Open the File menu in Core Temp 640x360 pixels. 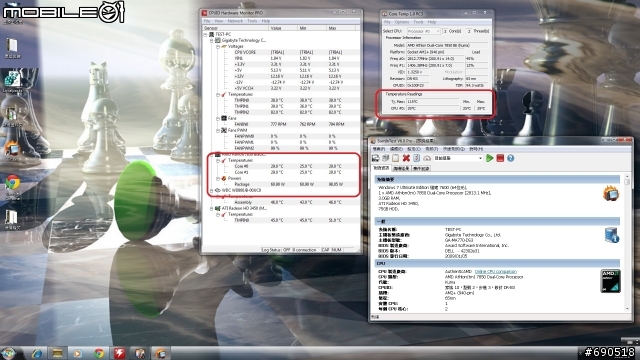click(x=387, y=22)
